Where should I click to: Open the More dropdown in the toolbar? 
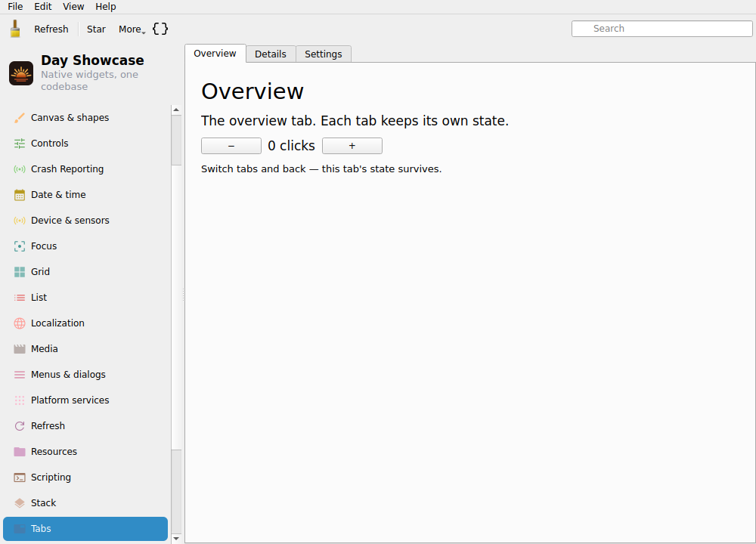(132, 29)
